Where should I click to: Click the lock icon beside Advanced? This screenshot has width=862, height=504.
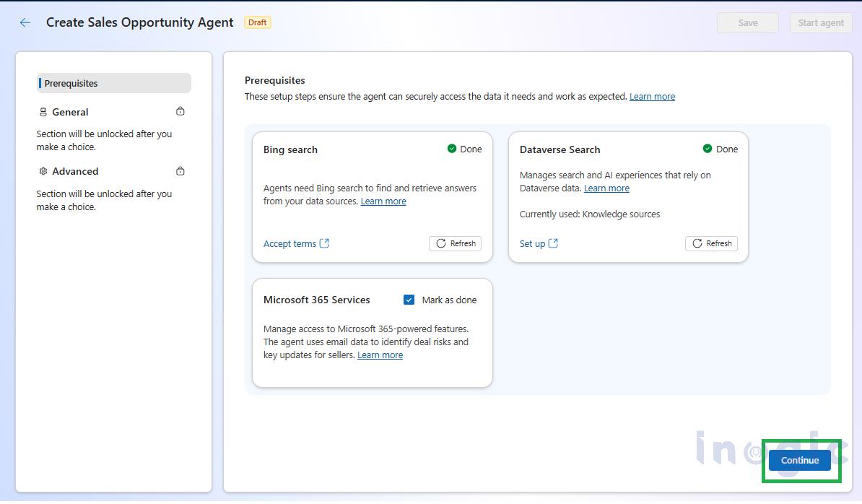(180, 171)
